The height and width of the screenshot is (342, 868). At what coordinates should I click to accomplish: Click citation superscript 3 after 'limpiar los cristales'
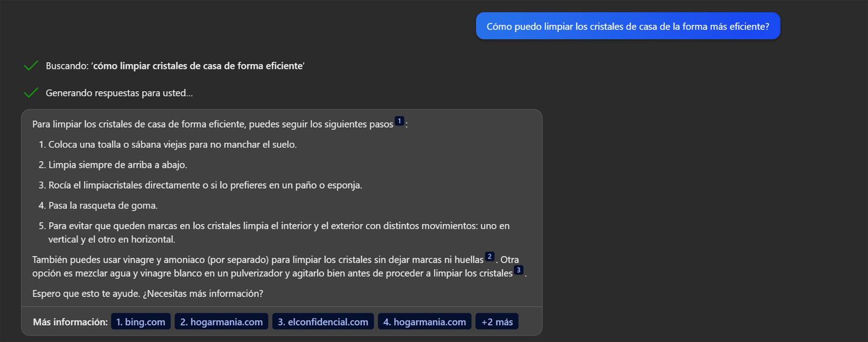point(519,270)
